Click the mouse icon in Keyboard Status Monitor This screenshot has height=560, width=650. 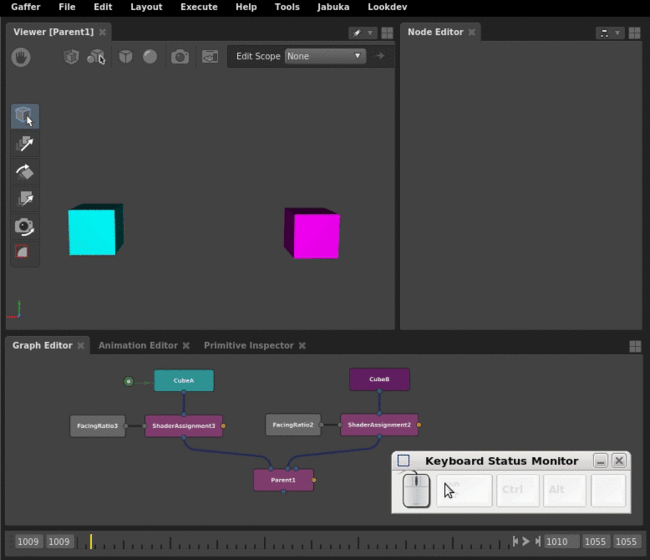[x=416, y=490]
